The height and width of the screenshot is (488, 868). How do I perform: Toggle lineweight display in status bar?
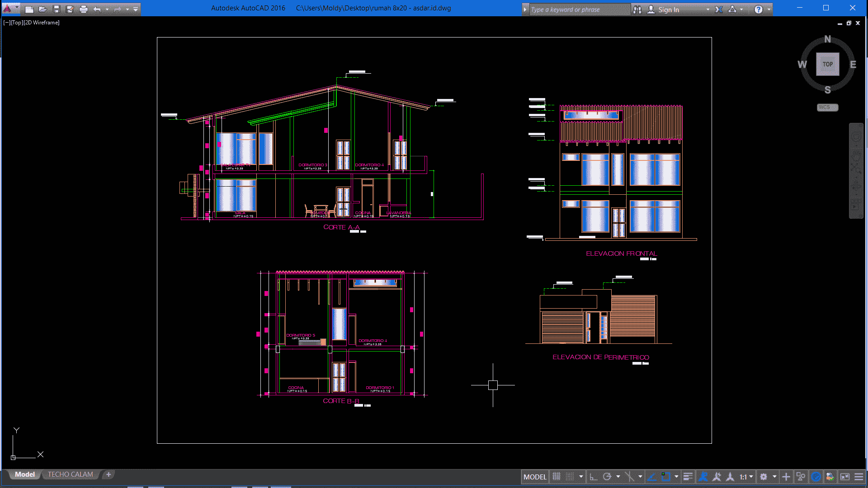[688, 477]
